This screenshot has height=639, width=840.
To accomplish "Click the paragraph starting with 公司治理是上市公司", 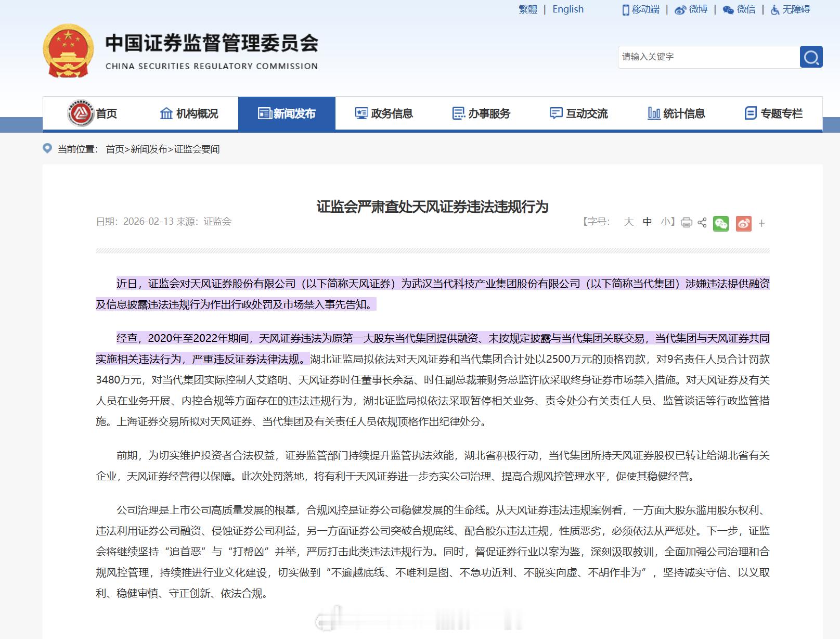I will tap(433, 552).
